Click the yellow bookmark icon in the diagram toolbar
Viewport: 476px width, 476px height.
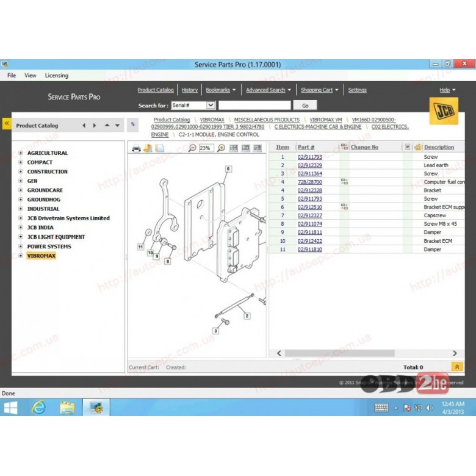pyautogui.click(x=148, y=148)
